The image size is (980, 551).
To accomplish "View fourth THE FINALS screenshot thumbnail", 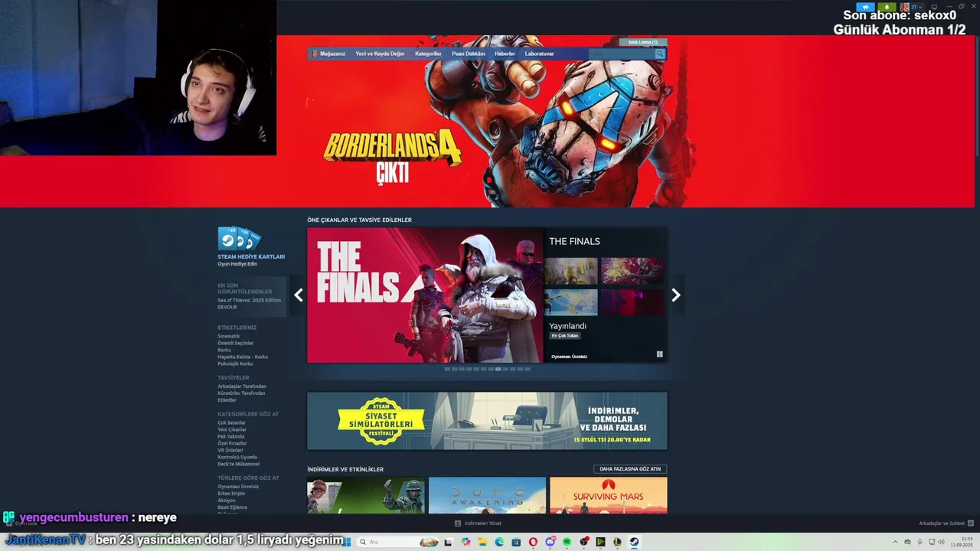I will click(x=632, y=302).
